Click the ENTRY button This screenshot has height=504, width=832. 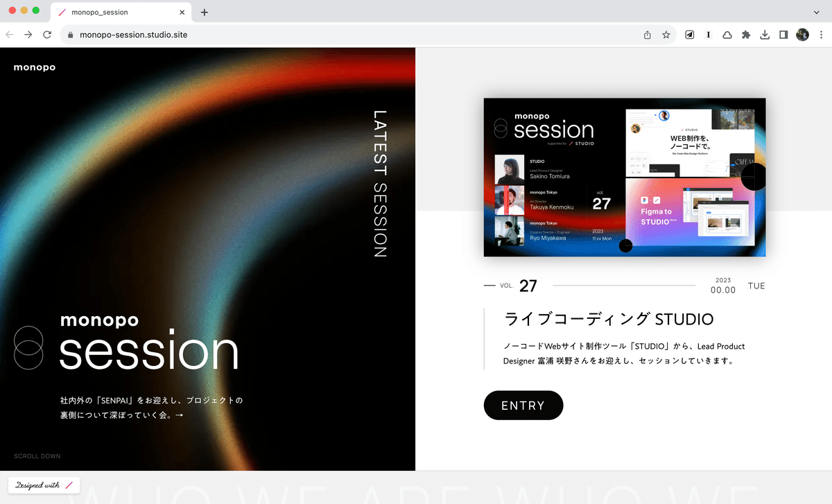(523, 406)
